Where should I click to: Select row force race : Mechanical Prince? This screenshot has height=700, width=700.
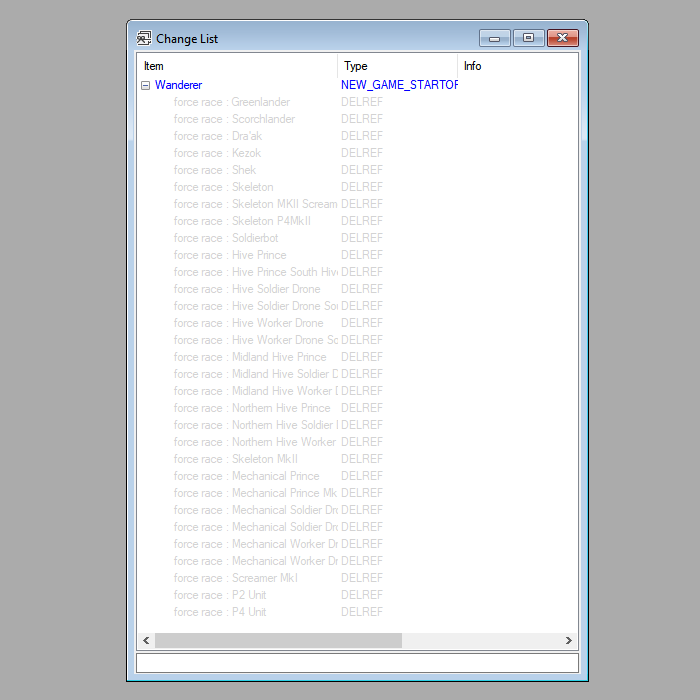pyautogui.click(x=246, y=476)
